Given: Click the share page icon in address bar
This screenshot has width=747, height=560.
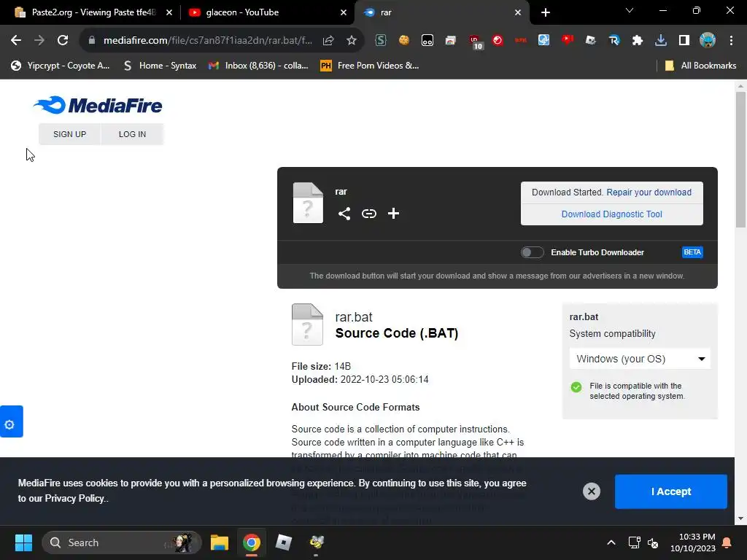Looking at the screenshot, I should pyautogui.click(x=328, y=41).
